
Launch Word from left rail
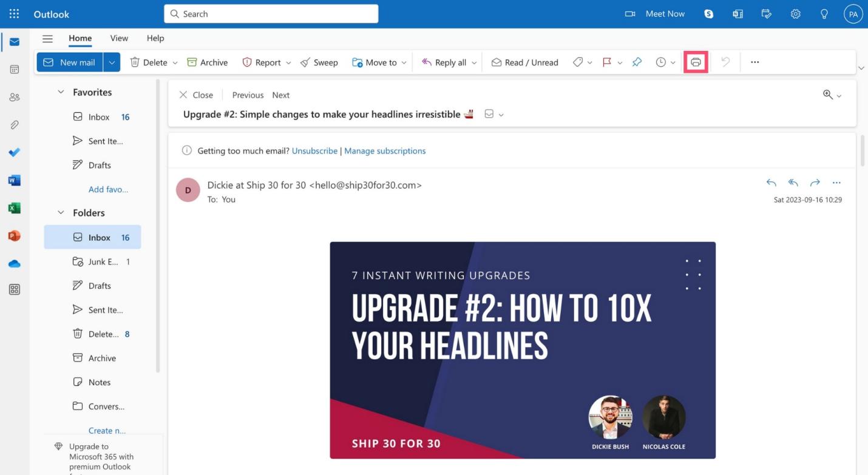[x=15, y=180]
